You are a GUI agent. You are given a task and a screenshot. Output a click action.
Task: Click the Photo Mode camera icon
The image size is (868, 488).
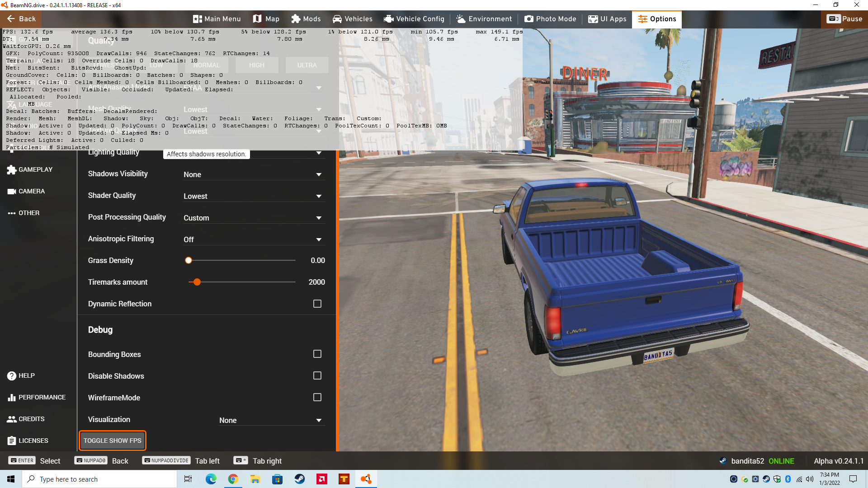[x=528, y=19]
